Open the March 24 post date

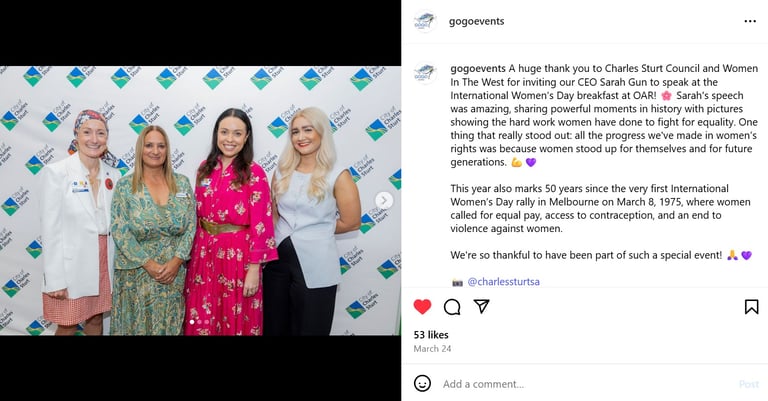[x=432, y=349]
